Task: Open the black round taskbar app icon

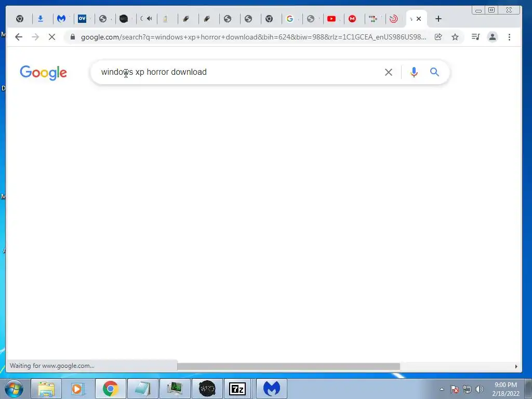Action: point(207,389)
